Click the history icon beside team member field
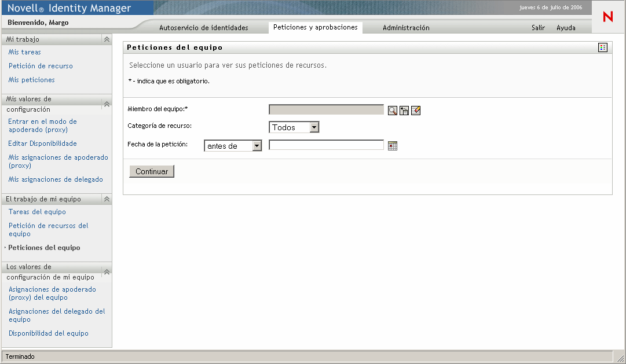Viewport: 626px width, 364px height. pyautogui.click(x=404, y=111)
